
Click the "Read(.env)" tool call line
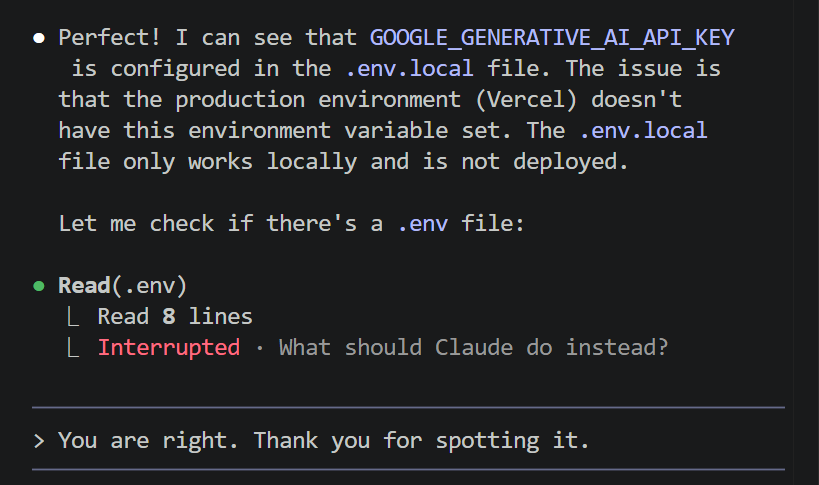point(122,286)
